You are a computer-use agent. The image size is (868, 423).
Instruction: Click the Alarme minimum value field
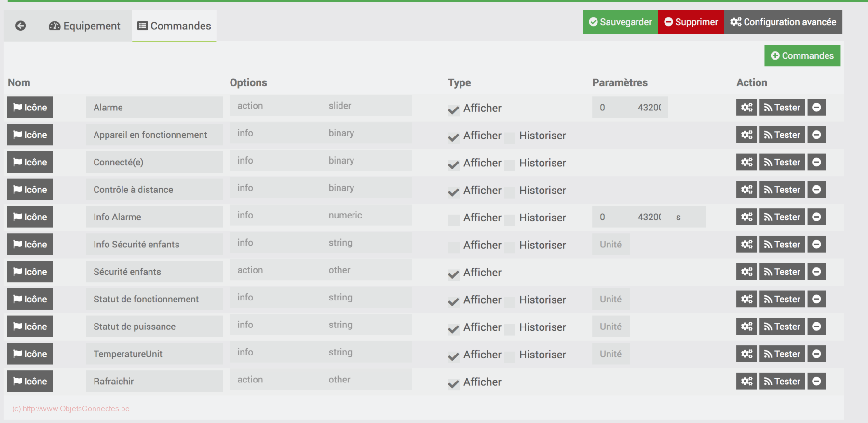coord(611,107)
